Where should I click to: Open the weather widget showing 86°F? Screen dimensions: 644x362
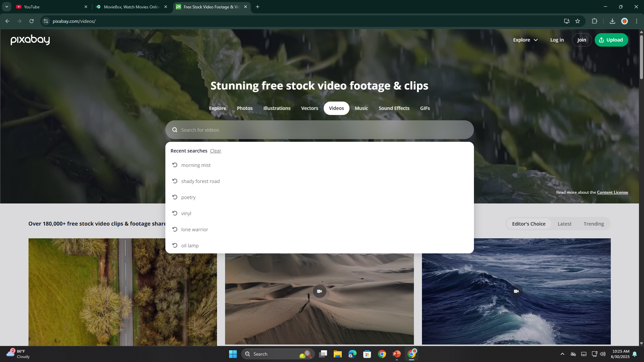(18, 354)
